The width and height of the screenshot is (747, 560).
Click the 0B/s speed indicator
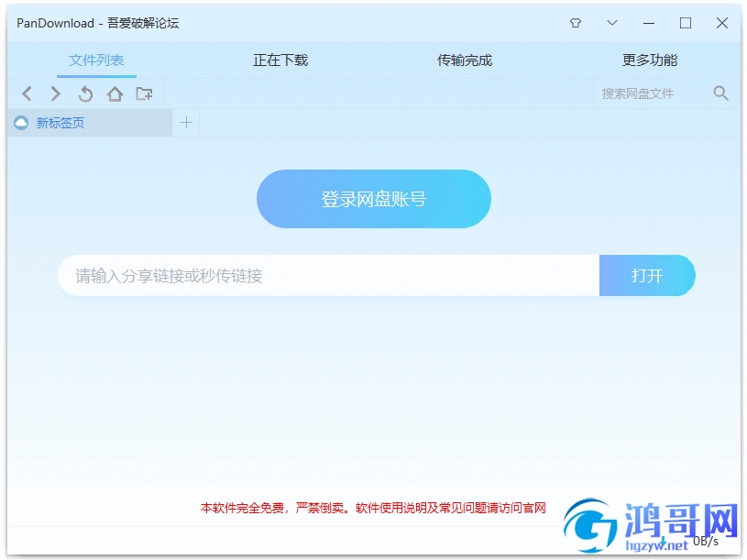click(x=706, y=541)
